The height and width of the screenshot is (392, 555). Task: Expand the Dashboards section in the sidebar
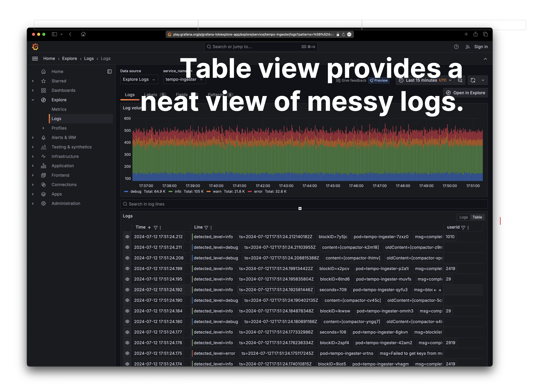[33, 90]
